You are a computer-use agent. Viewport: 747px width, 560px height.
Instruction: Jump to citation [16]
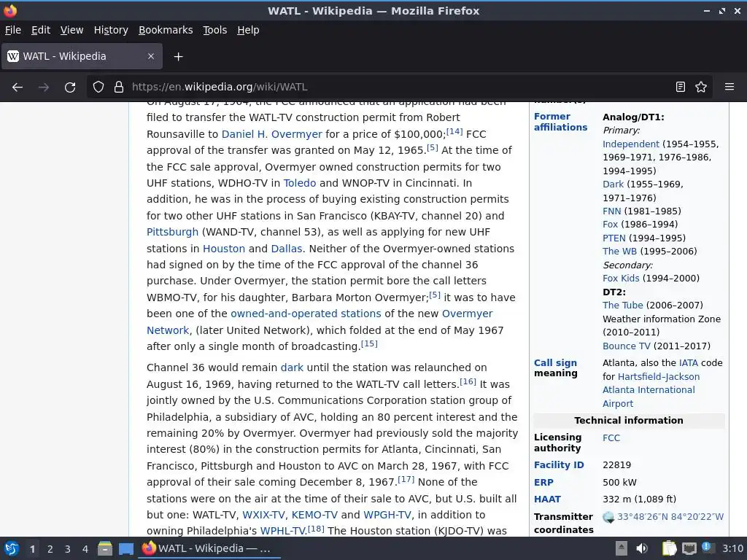468,381
